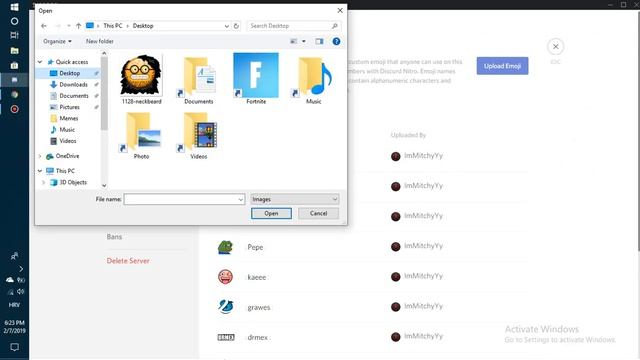
Task: Select the Documents shortcut folder icon
Action: [199, 79]
